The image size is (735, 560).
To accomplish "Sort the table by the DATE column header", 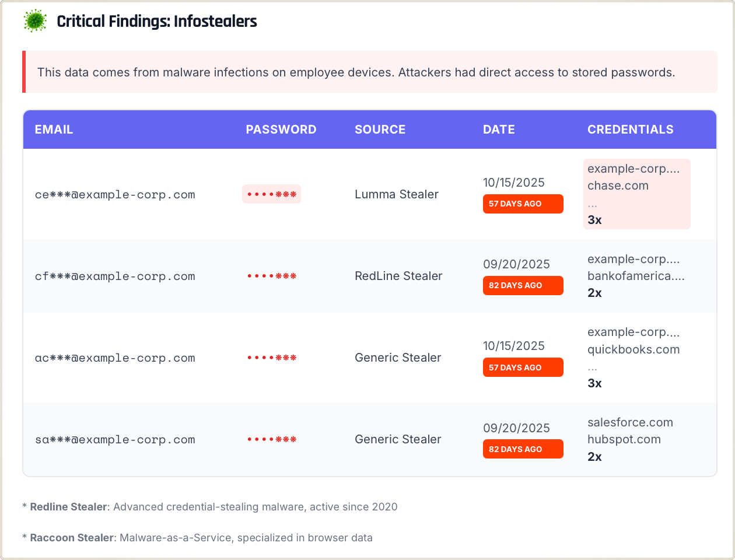I will [x=499, y=129].
